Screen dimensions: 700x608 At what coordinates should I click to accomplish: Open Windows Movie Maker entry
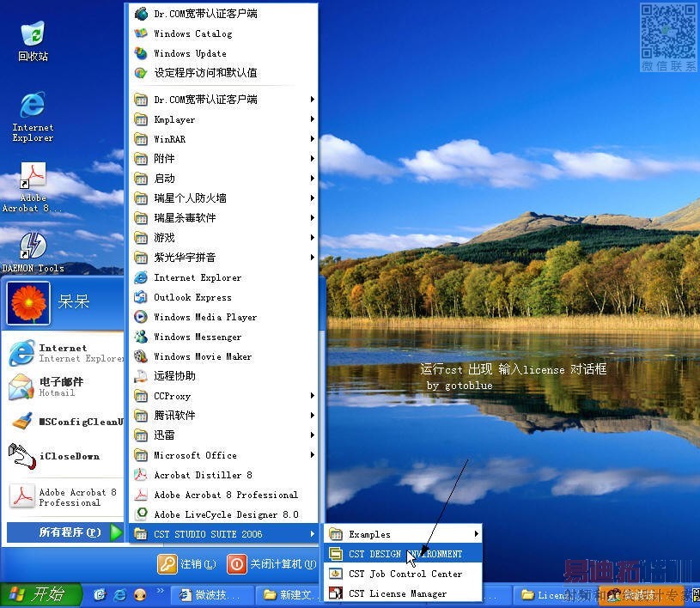203,356
